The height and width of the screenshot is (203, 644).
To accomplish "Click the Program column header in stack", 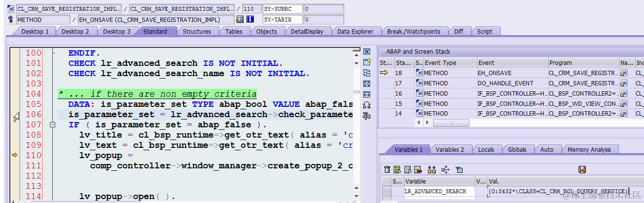I will [583, 62].
